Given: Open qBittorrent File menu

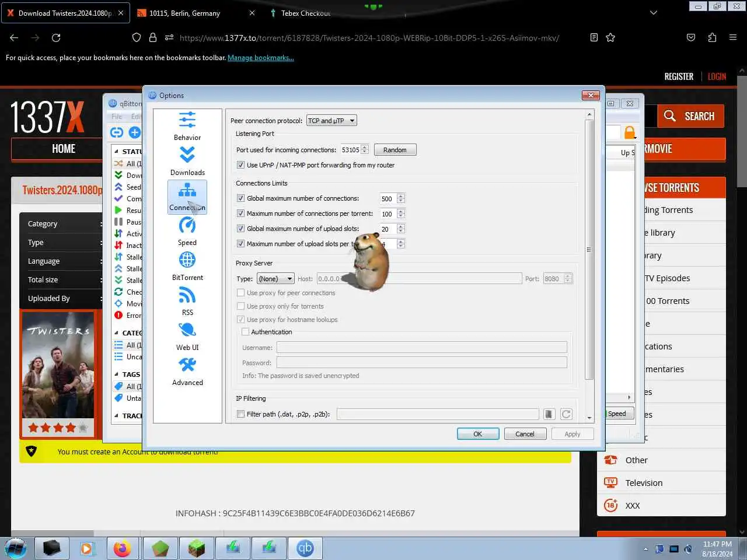Looking at the screenshot, I should pos(117,117).
